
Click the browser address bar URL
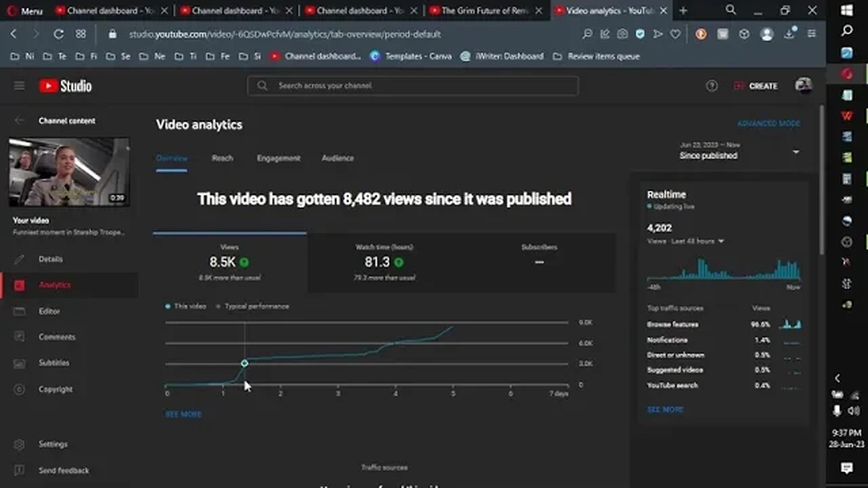285,34
